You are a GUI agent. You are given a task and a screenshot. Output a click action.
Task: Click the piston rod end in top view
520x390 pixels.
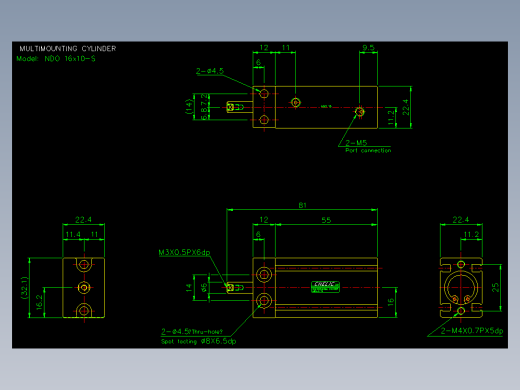tap(235, 107)
